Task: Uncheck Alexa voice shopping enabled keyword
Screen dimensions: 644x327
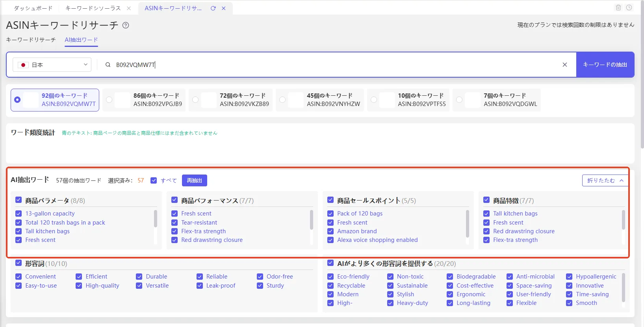Action: 330,240
